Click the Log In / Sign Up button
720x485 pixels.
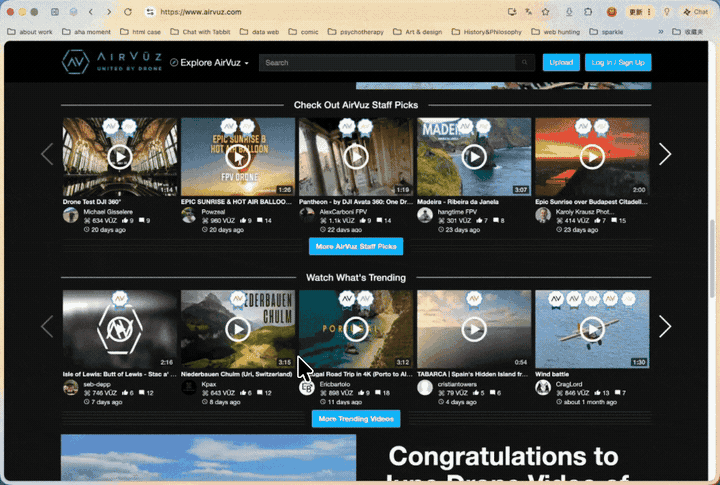[x=618, y=62]
